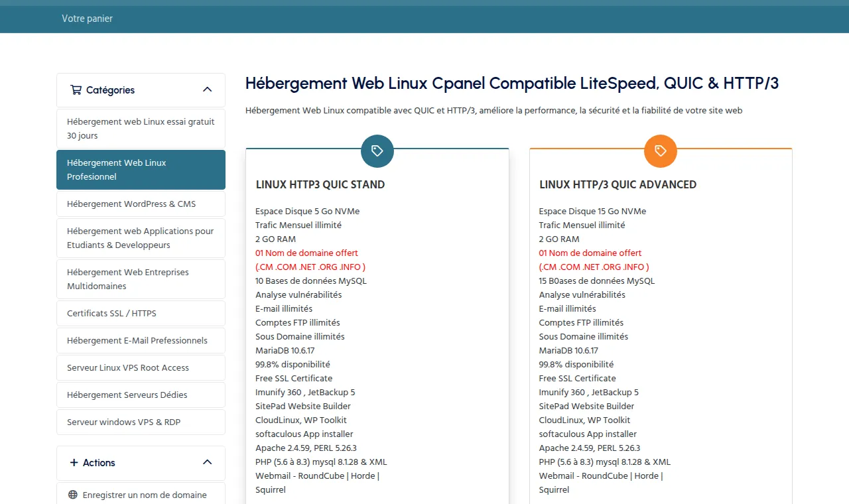The width and height of the screenshot is (849, 504).
Task: Open Hébergement Web Entreprises Multidomaines category
Action: [141, 279]
